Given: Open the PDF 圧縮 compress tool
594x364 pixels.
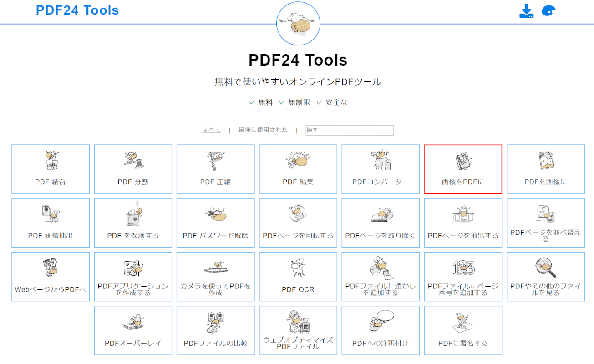Looking at the screenshot, I should pyautogui.click(x=216, y=169).
